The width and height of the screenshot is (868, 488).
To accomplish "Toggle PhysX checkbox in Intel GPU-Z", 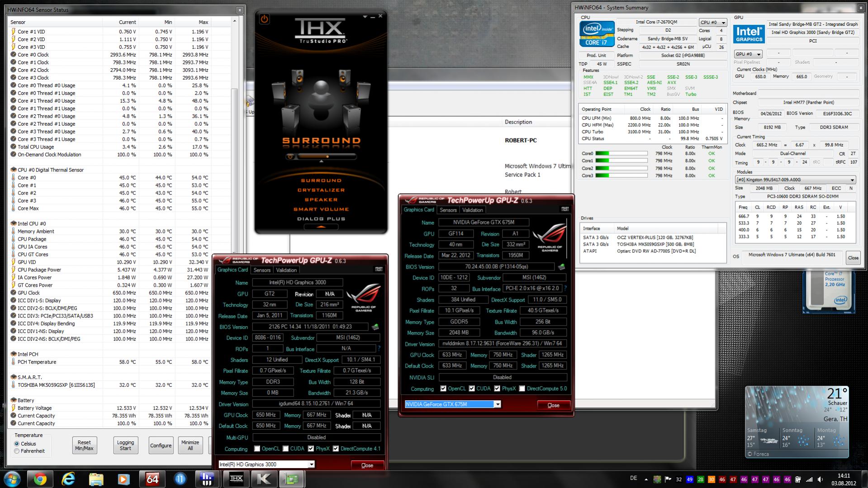I will (311, 449).
